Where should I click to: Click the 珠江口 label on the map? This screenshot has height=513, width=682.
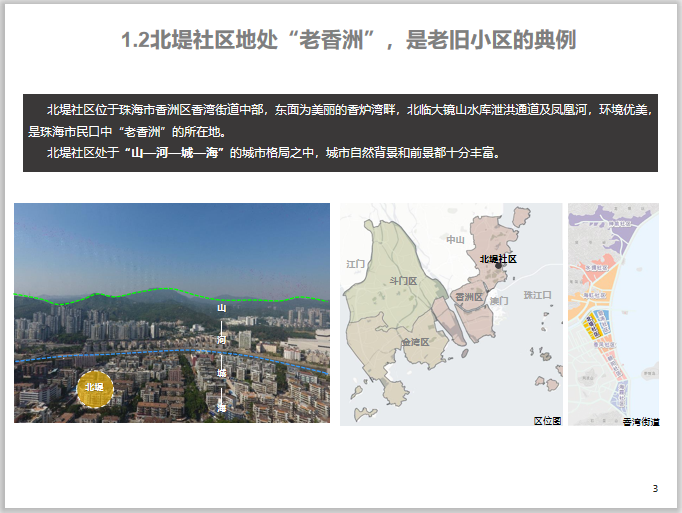click(x=538, y=295)
